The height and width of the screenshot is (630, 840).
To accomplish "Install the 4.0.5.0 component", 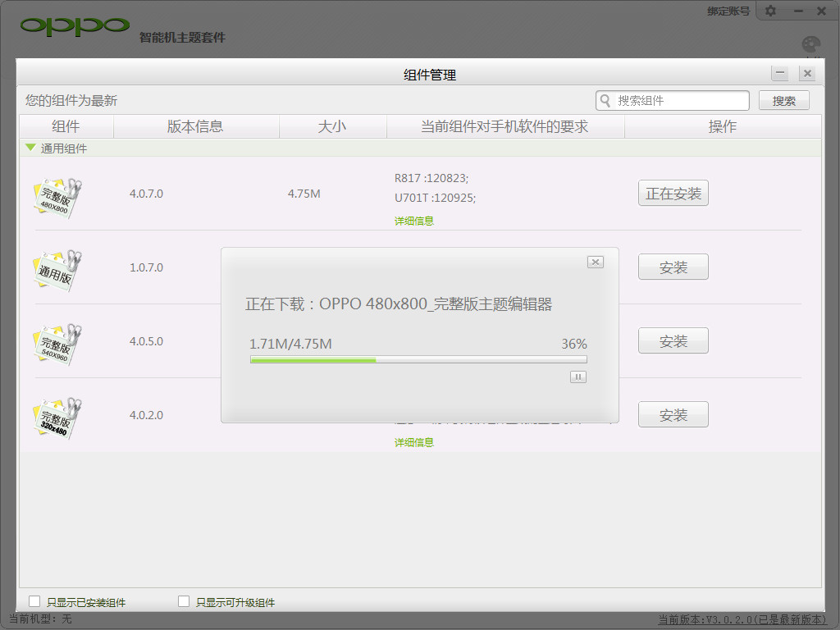I will click(x=673, y=340).
